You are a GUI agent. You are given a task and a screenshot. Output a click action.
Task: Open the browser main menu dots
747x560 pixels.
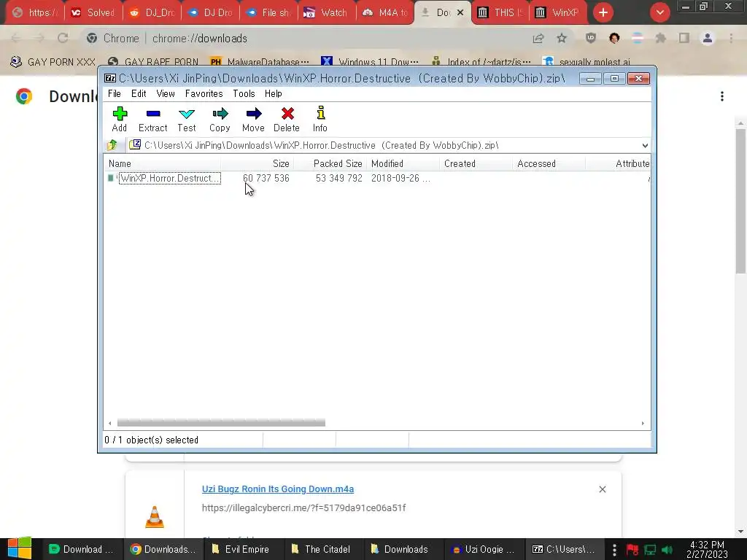[731, 38]
